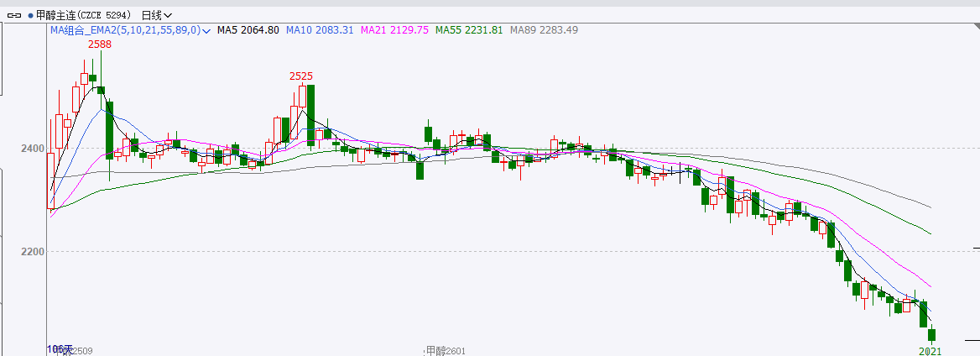Screen dimensions: 980x356
Task: Select the MA5 2064.80 indicator label
Action: (x=248, y=30)
